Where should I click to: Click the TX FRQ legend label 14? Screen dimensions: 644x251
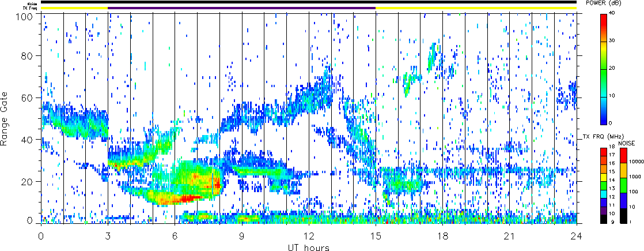coord(613,180)
